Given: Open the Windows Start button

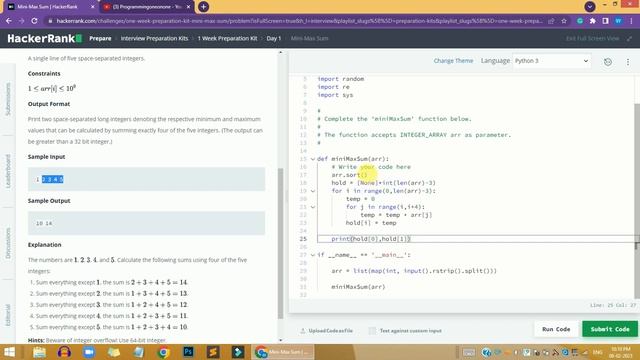Looking at the screenshot, I should click(x=9, y=352).
